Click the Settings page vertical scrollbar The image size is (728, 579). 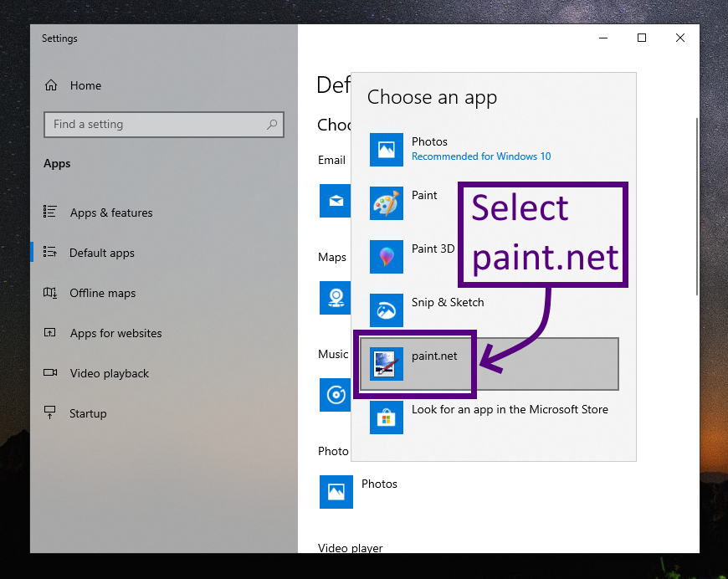pos(696,207)
